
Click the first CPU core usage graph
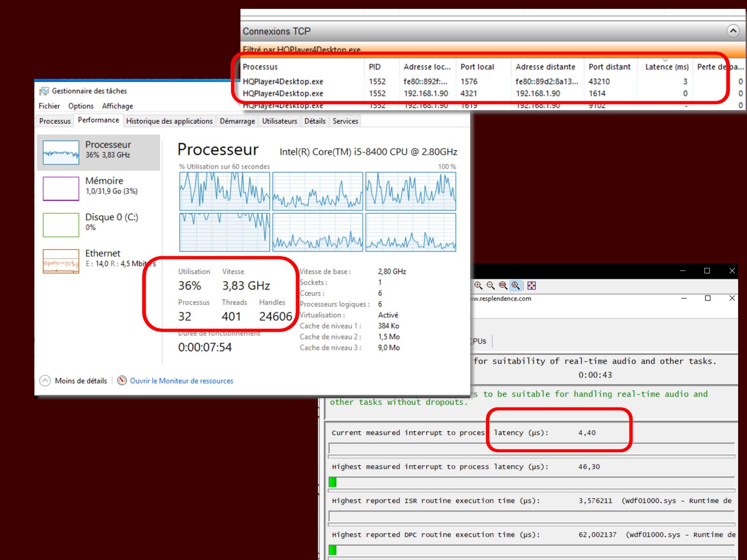click(x=225, y=191)
